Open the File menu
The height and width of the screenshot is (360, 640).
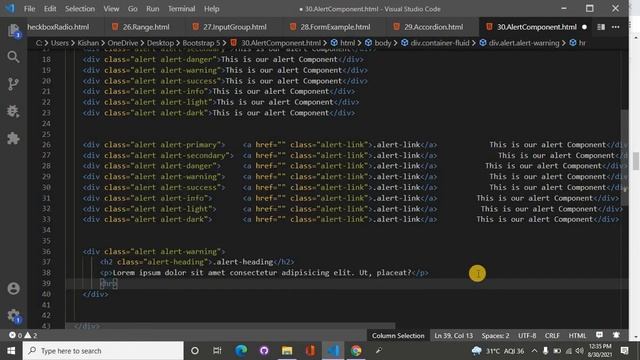(x=29, y=9)
